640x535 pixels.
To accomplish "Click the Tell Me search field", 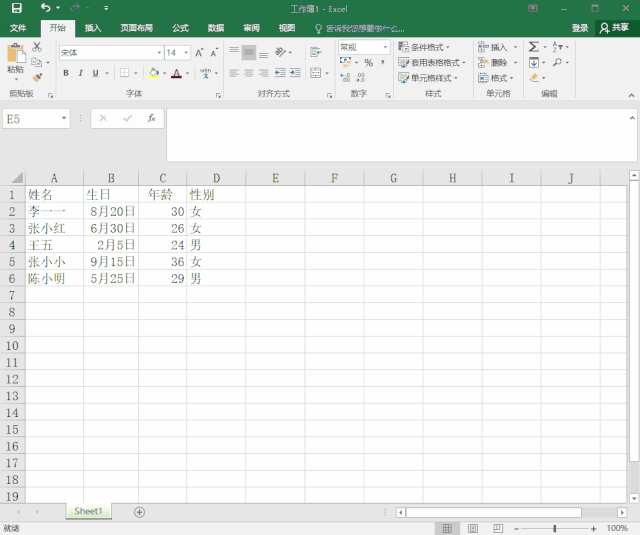I will point(360,28).
